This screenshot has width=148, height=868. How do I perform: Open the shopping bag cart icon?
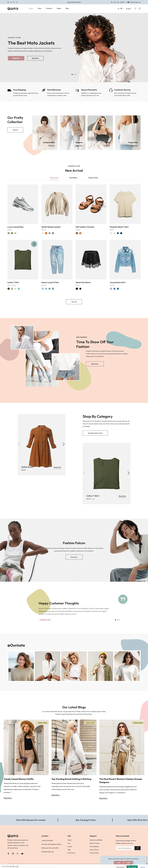[x=140, y=8]
